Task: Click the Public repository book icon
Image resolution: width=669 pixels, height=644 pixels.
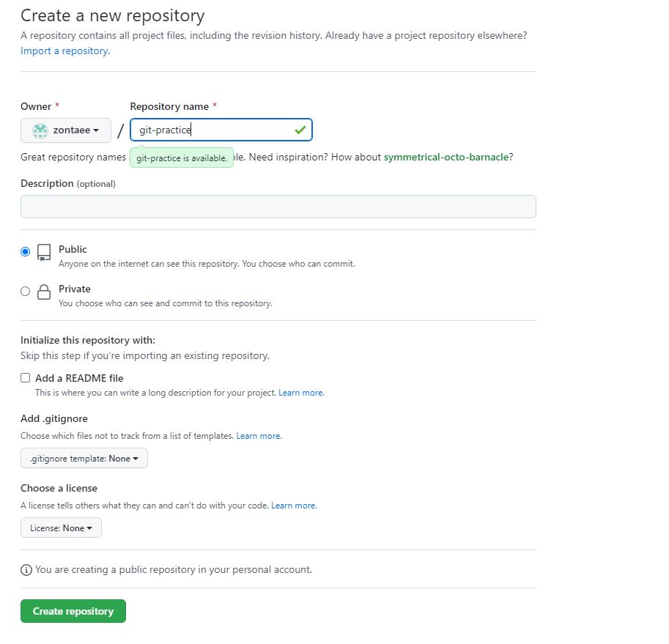Action: [44, 252]
